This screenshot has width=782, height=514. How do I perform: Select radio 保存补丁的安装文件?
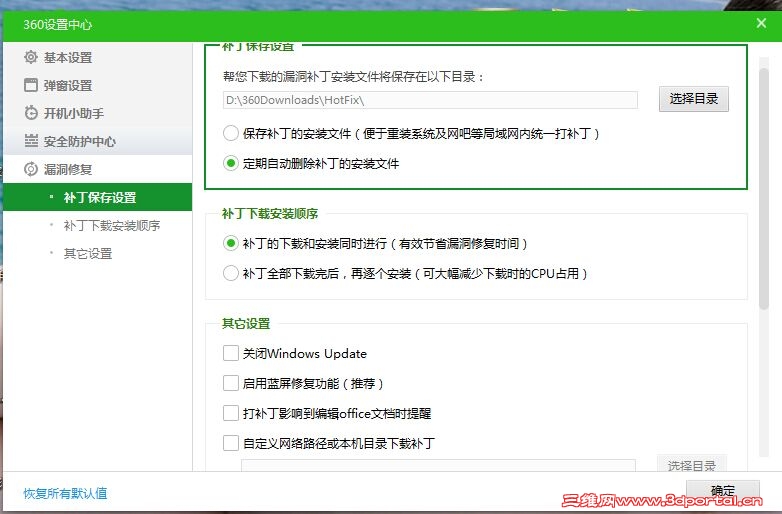click(230, 133)
